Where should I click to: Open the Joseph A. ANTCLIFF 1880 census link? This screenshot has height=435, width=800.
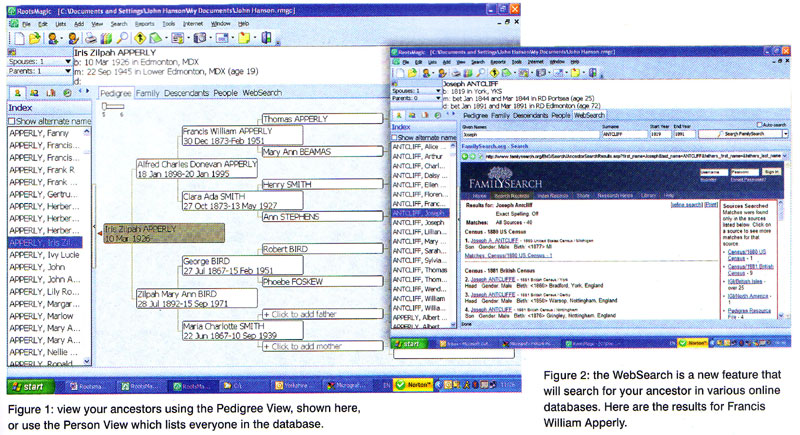click(x=494, y=240)
